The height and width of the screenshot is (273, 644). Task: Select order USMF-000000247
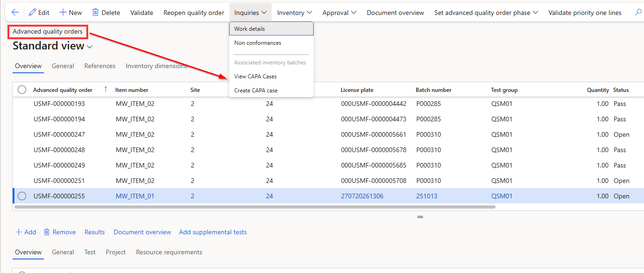coord(59,134)
